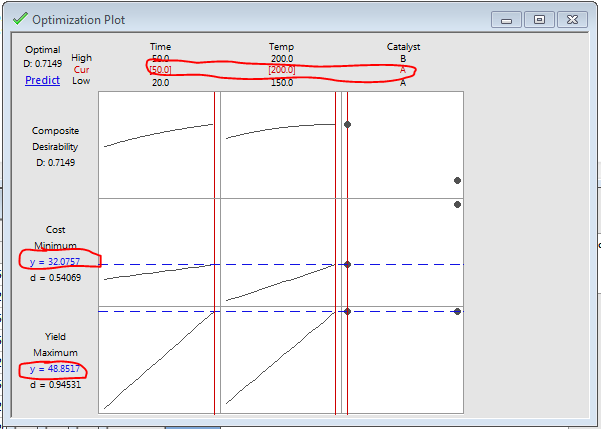The image size is (601, 429).
Task: Click the Temp current value [200.0]
Action: pyautogui.click(x=281, y=70)
